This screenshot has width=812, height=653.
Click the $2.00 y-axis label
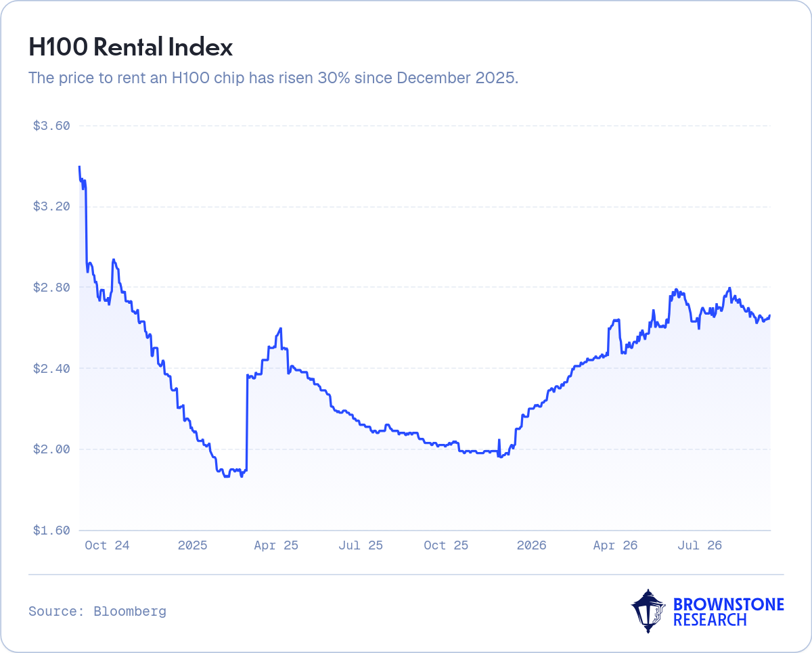pyautogui.click(x=51, y=449)
